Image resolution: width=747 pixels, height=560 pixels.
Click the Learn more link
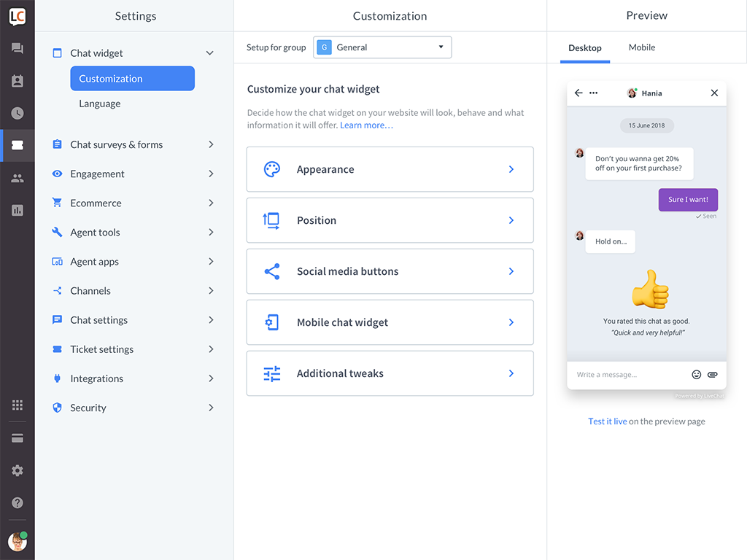(x=366, y=125)
